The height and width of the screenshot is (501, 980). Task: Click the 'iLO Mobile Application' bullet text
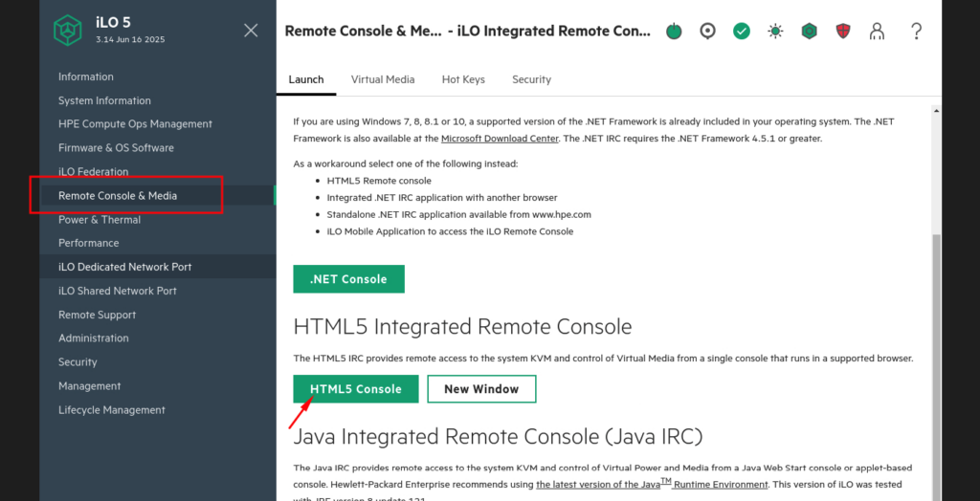(x=450, y=231)
